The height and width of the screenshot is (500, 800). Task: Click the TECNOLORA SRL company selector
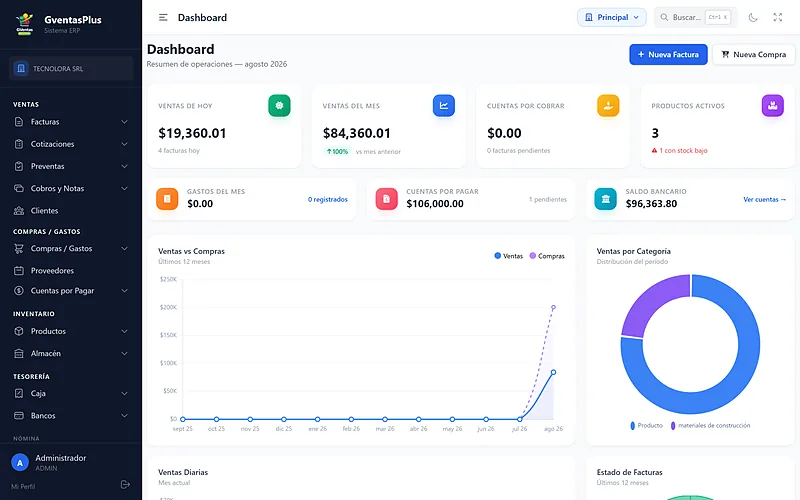coord(71,68)
